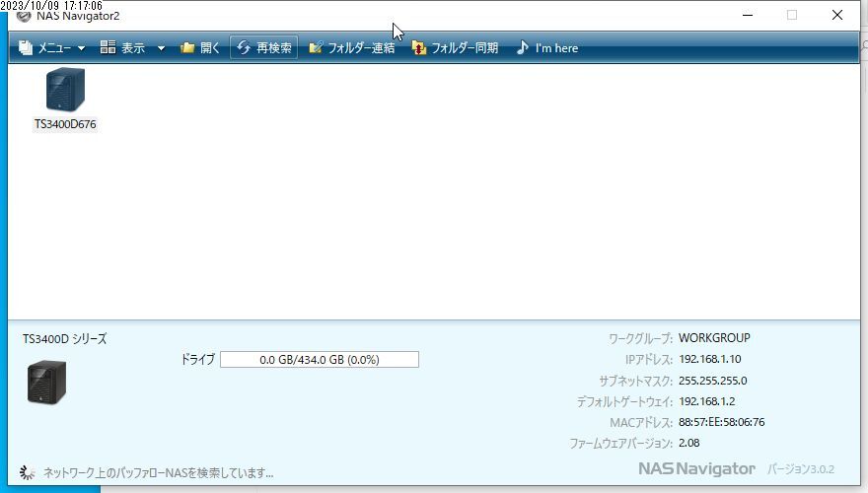Expand the 表示 dropdown arrow
The image size is (868, 493).
click(x=161, y=48)
